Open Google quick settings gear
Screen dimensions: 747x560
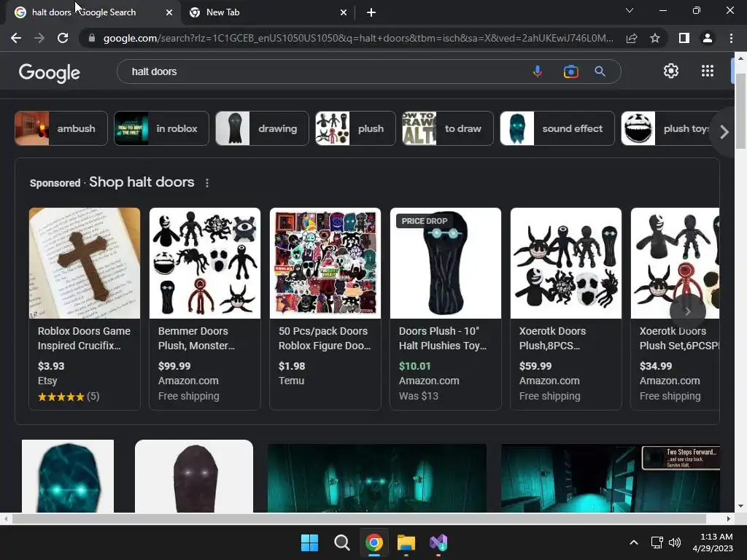pos(671,71)
